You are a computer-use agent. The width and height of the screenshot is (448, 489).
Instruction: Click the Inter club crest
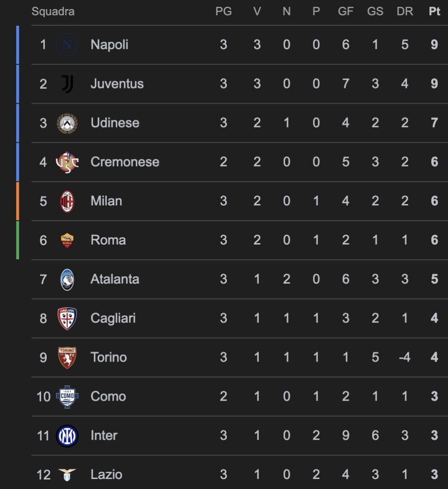click(67, 436)
